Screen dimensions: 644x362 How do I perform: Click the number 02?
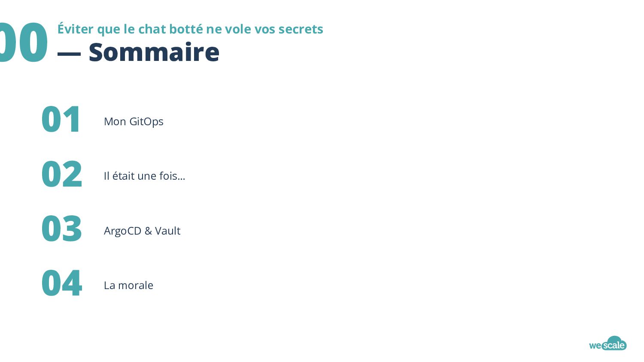pyautogui.click(x=61, y=174)
